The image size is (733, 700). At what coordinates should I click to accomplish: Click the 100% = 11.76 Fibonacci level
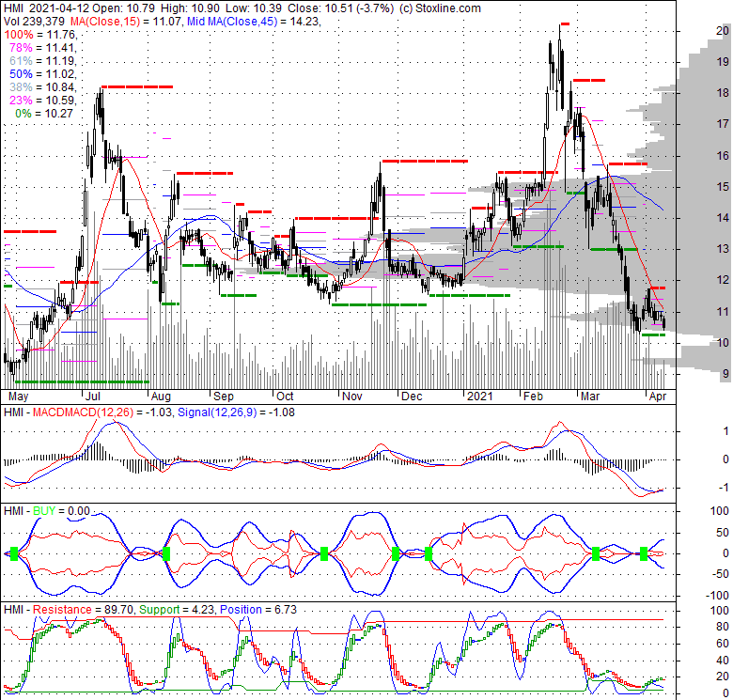point(41,35)
